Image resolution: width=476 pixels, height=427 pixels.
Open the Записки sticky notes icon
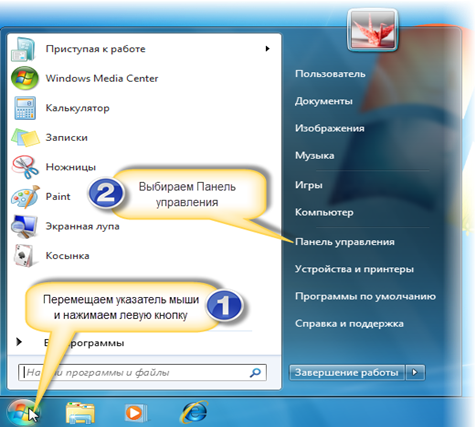coord(25,137)
